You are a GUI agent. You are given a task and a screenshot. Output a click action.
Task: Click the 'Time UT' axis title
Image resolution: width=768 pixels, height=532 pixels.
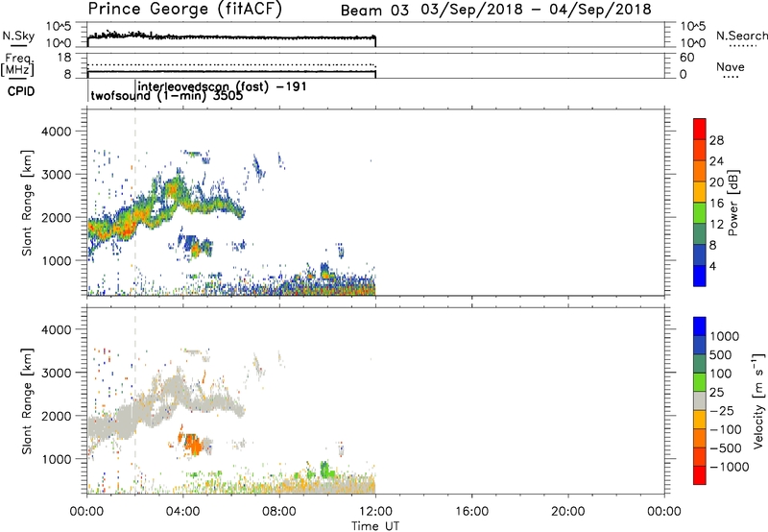[375, 526]
